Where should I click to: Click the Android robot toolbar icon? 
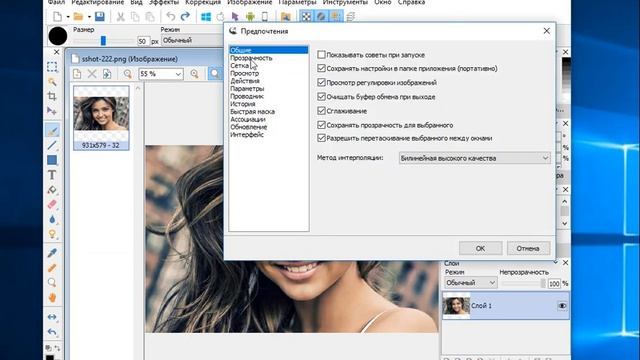(x=250, y=17)
